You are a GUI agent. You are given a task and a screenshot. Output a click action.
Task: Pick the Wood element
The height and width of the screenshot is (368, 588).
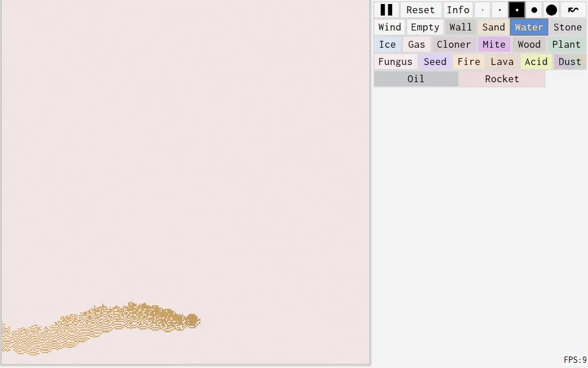[x=529, y=44]
